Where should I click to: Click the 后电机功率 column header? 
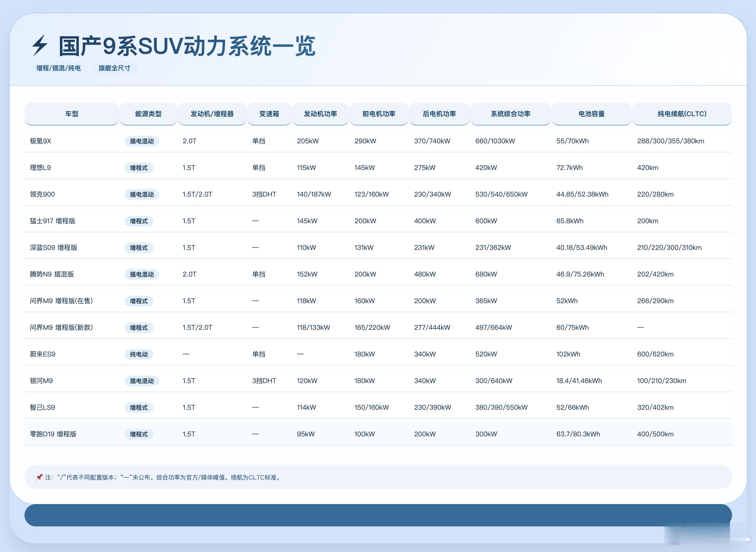[x=439, y=114]
